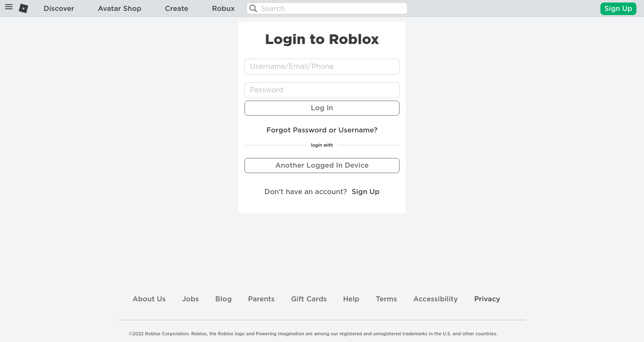
Task: Navigate to Robux page
Action: point(223,8)
